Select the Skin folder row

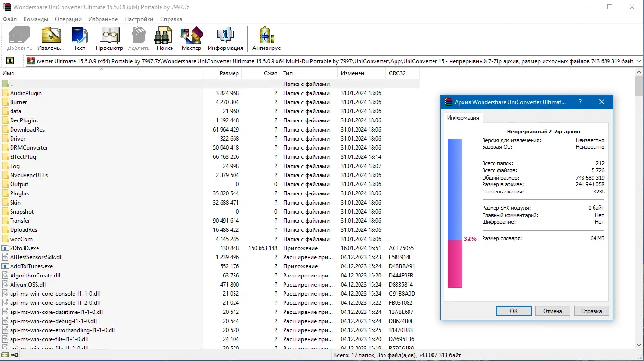[x=210, y=203]
